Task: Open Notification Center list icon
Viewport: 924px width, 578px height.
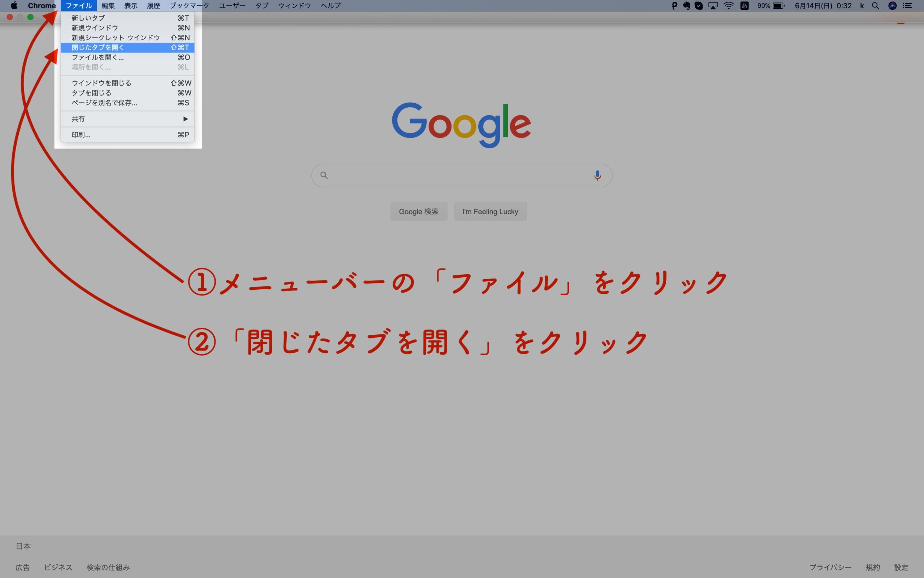Action: tap(908, 5)
